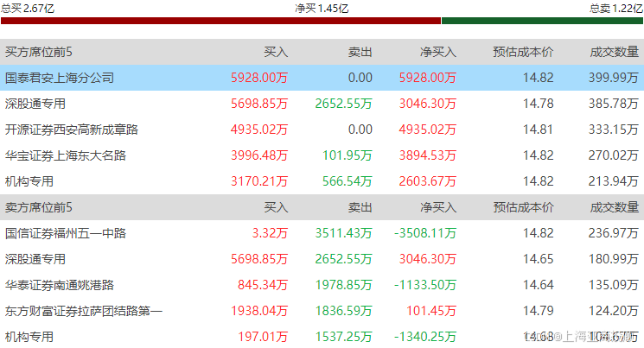
Task: Select 国信证券福州五一中路 seat name
Action: tap(66, 233)
